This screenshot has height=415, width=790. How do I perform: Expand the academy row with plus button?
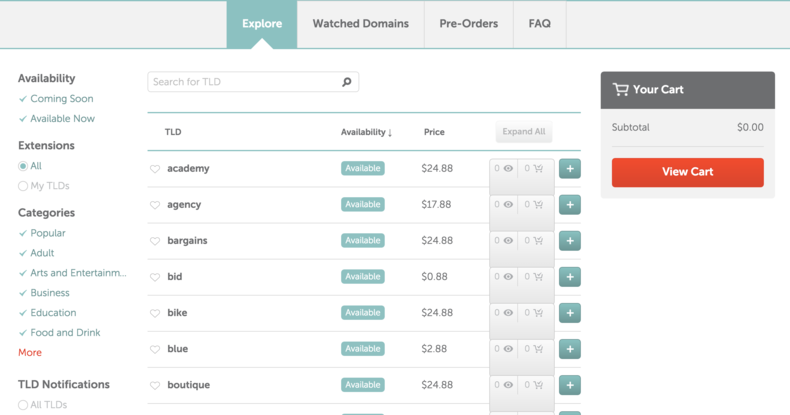coord(570,169)
